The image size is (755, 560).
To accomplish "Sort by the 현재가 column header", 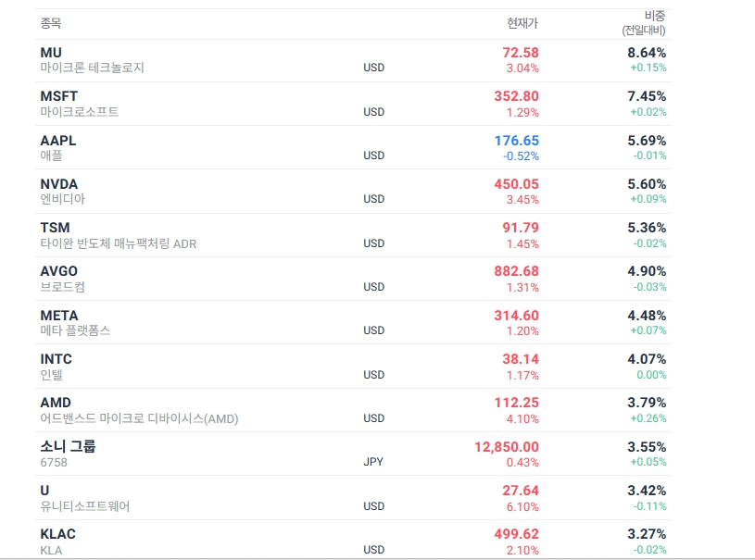I will coord(522,23).
